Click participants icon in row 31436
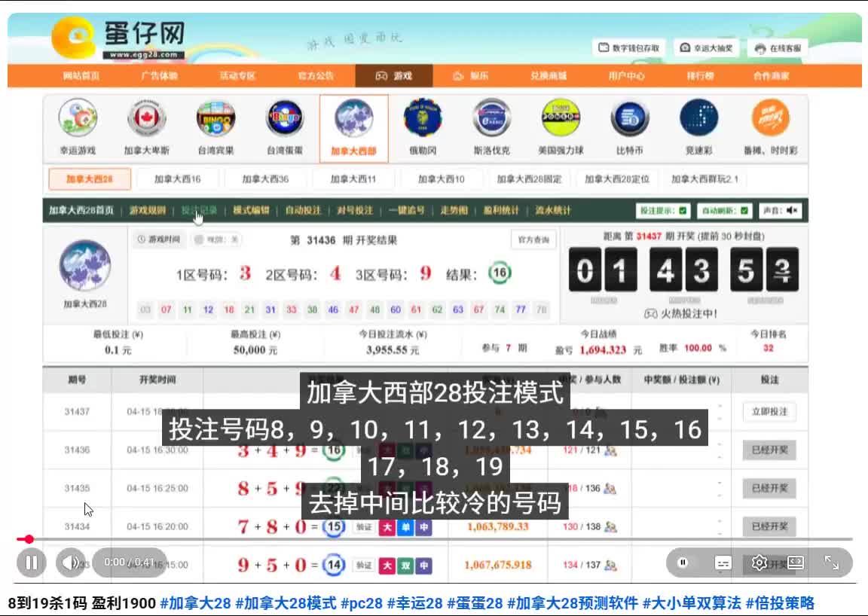Viewport: 868px width, 616px height. (x=610, y=450)
